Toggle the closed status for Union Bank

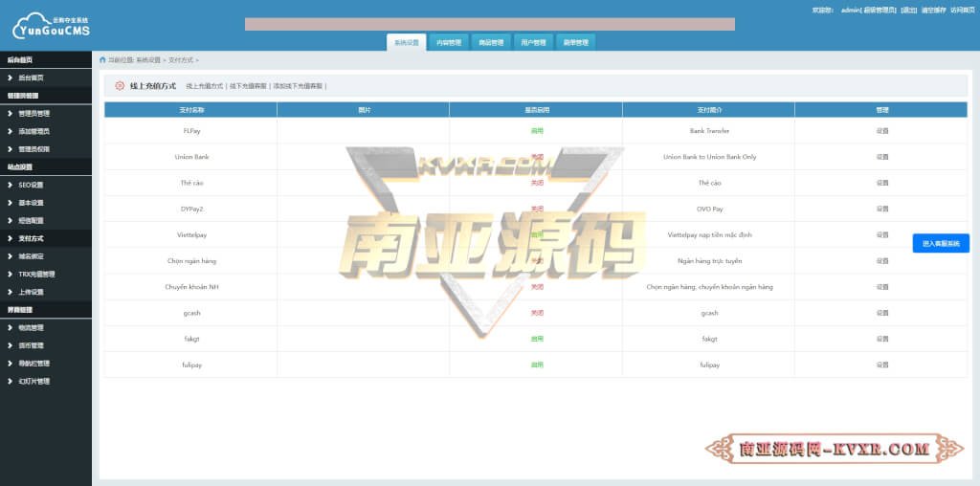[537, 157]
